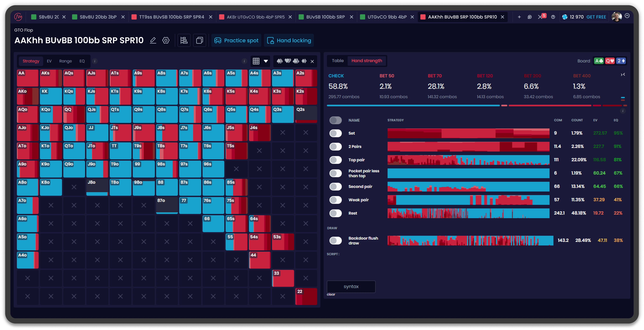Open spot settings gear icon
The width and height of the screenshot is (644, 330).
(x=166, y=40)
